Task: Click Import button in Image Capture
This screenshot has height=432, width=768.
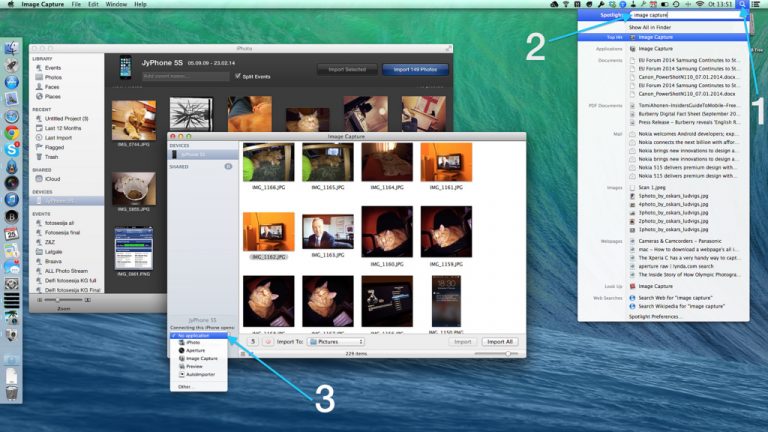Action: pyautogui.click(x=462, y=341)
